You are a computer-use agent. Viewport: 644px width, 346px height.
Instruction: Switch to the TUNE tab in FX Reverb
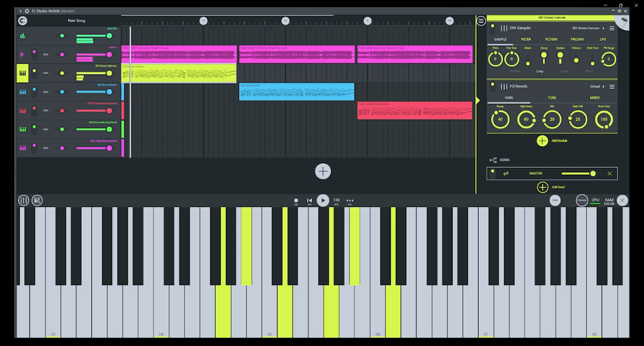click(551, 98)
